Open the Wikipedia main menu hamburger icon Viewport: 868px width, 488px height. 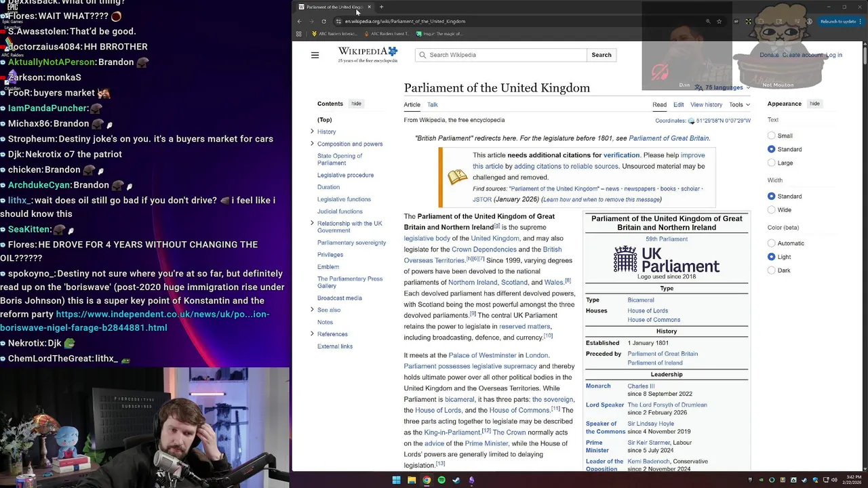[x=315, y=55]
